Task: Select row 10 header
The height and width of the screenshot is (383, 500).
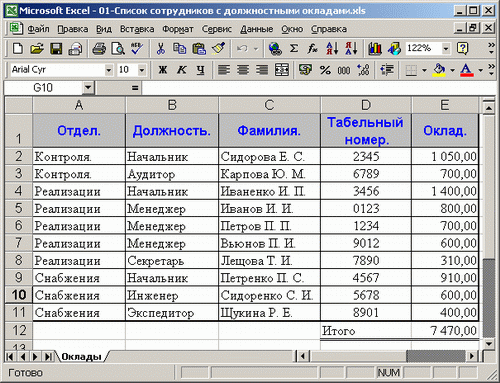Action: (19, 295)
